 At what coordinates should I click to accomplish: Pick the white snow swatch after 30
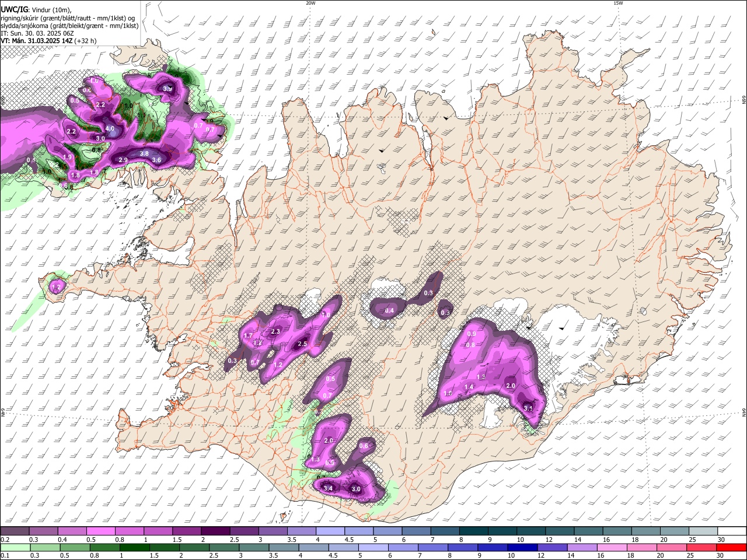[732, 531]
